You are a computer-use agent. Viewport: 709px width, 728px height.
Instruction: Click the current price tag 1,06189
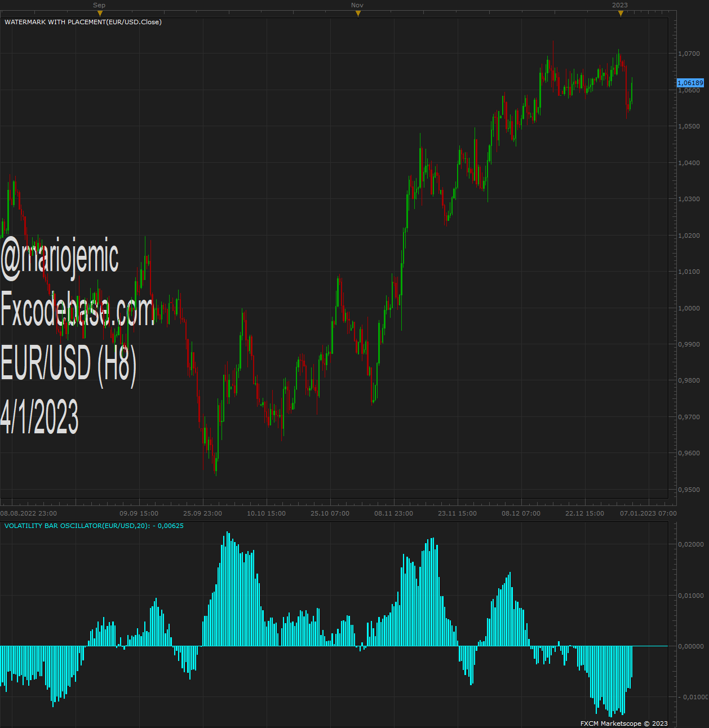[690, 83]
